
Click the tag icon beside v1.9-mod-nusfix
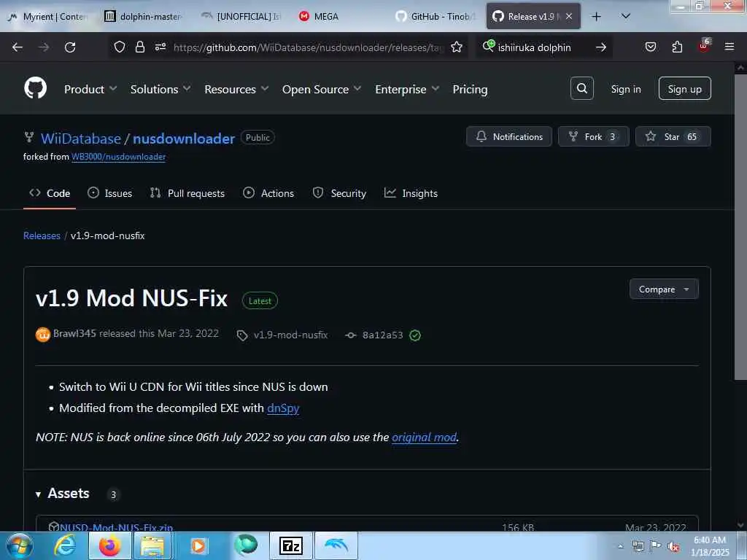pos(242,335)
